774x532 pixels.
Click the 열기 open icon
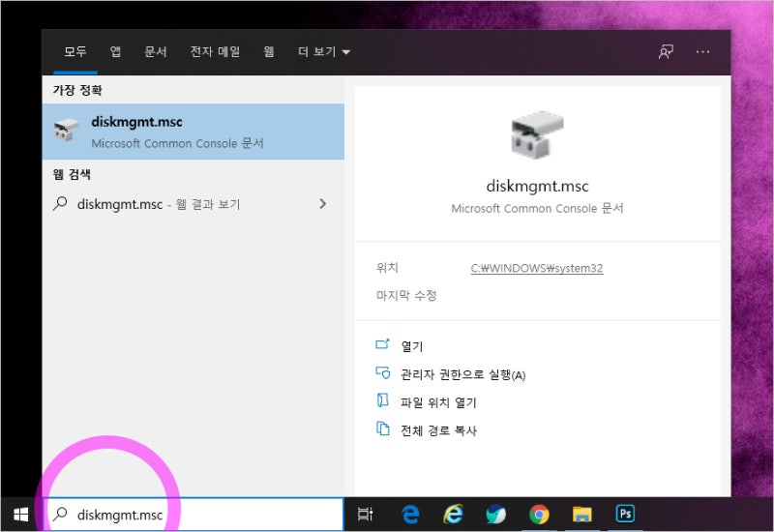(x=382, y=344)
